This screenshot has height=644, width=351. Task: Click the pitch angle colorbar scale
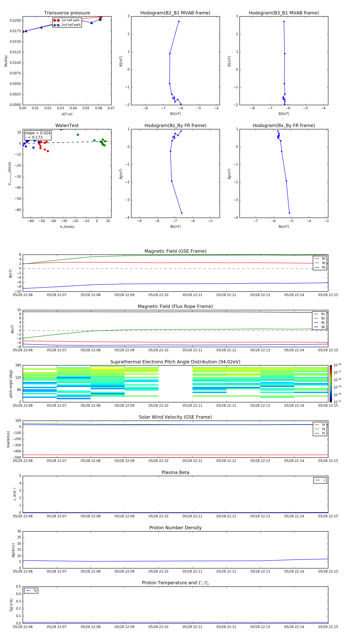tap(331, 384)
